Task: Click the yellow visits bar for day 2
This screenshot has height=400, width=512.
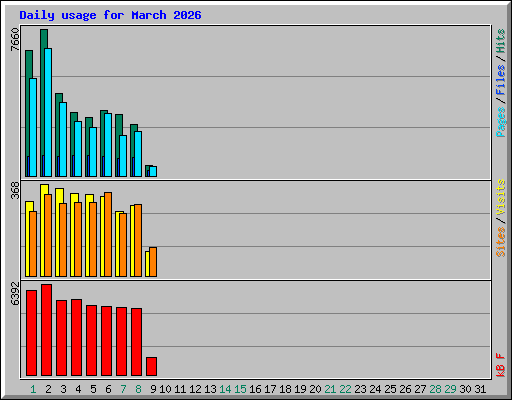Action: pyautogui.click(x=43, y=230)
